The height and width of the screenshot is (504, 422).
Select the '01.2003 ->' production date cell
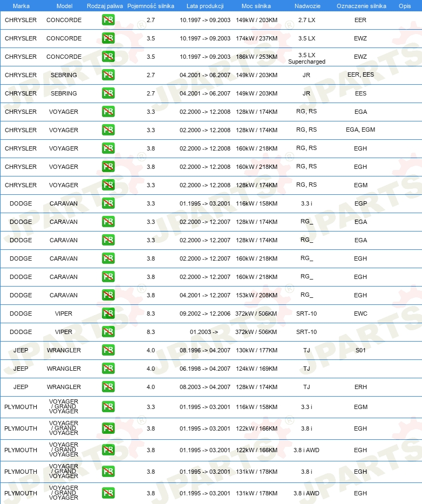click(x=204, y=332)
